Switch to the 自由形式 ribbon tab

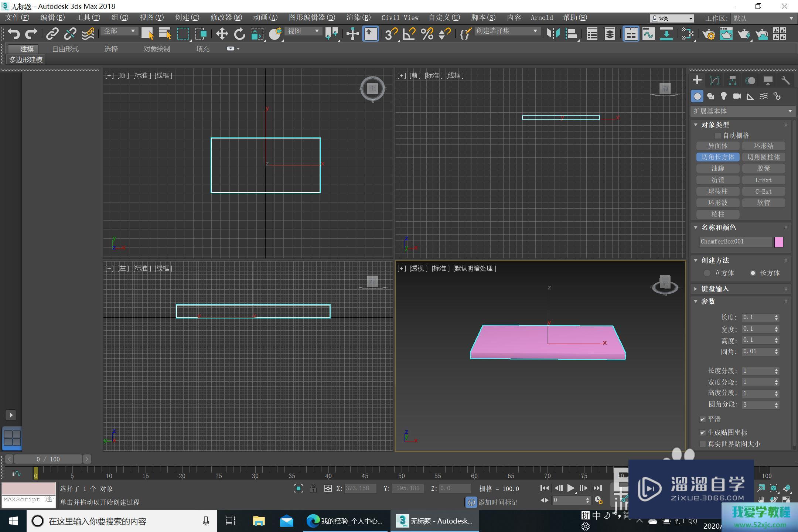pos(65,49)
